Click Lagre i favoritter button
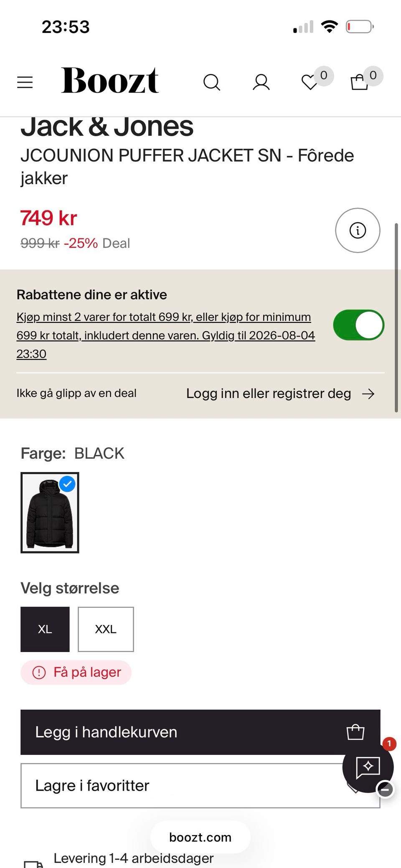This screenshot has width=401, height=868. coord(200,786)
